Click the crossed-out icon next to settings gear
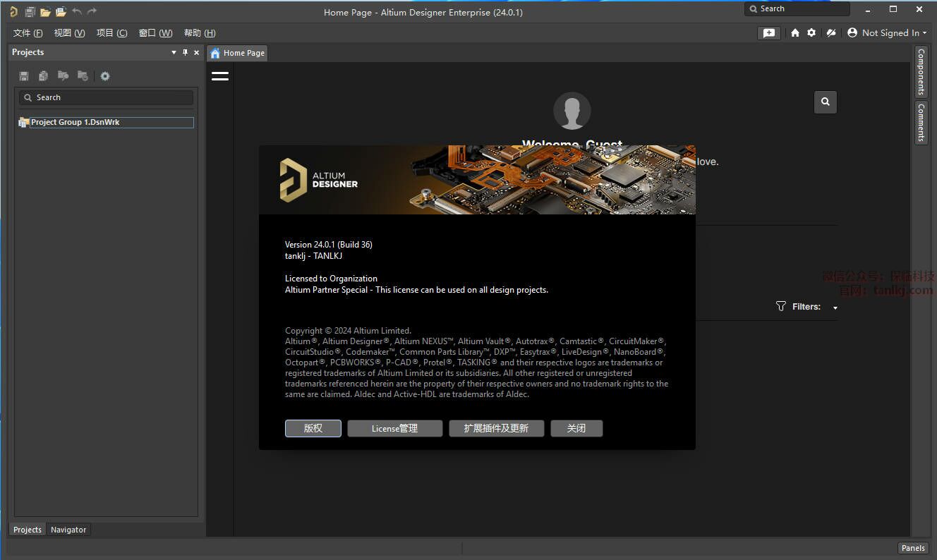The image size is (937, 560). coord(831,32)
